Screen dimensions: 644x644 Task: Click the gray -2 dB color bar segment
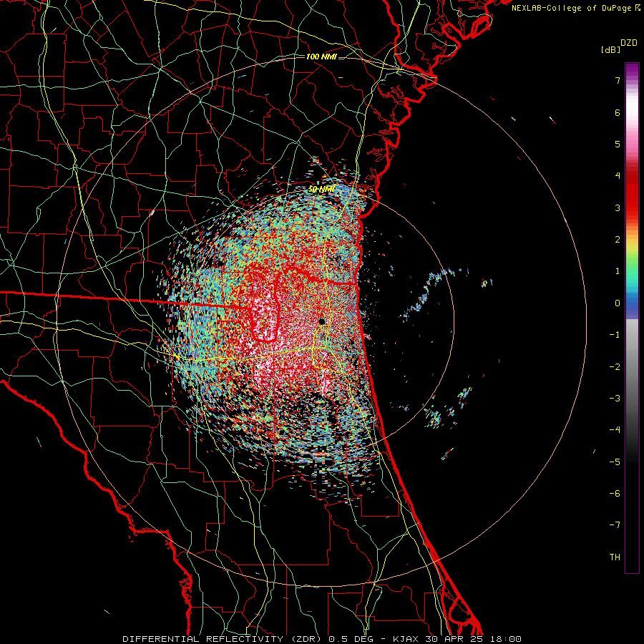632,367
